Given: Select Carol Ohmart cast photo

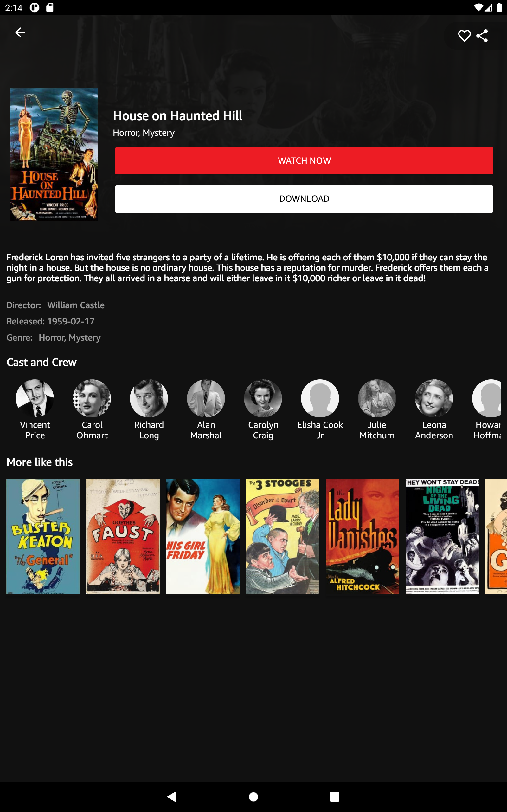Looking at the screenshot, I should [92, 398].
